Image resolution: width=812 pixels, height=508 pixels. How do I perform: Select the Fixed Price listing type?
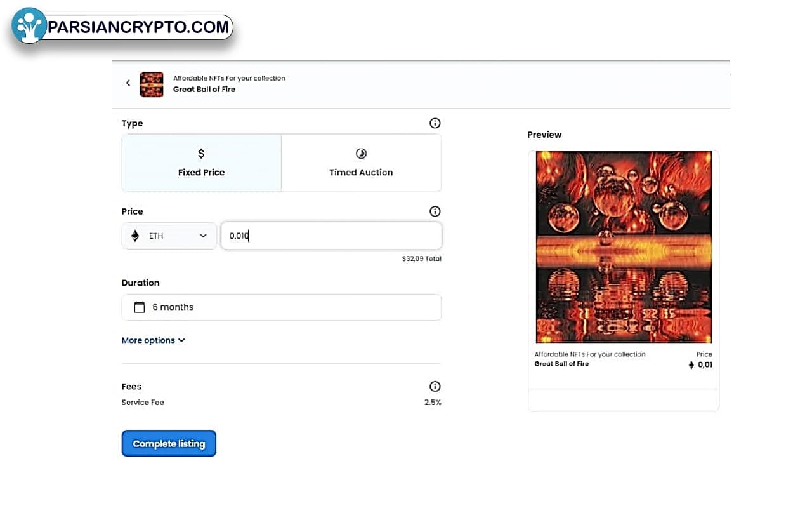[201, 163]
